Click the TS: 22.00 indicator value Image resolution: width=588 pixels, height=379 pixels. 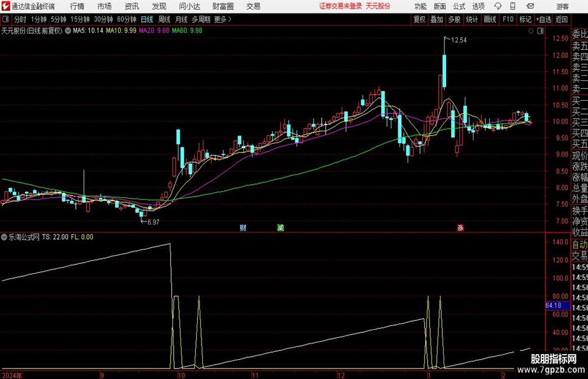pyautogui.click(x=55, y=237)
